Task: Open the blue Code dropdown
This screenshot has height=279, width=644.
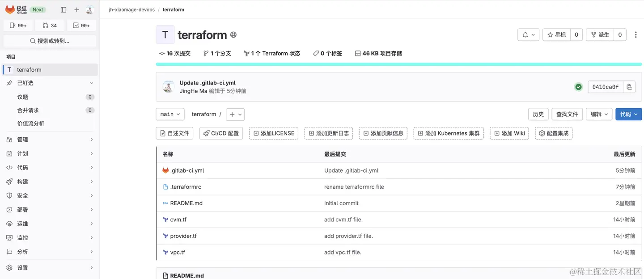Action: [x=629, y=114]
